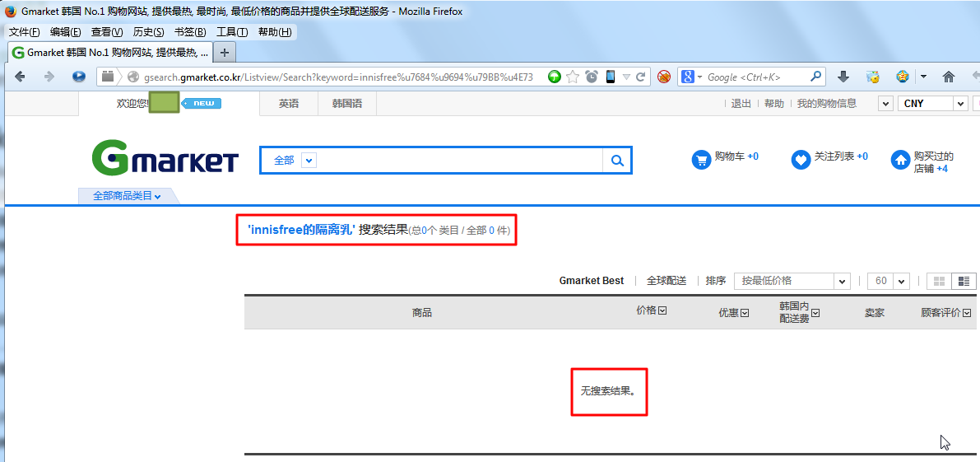The height and width of the screenshot is (462, 980).
Task: Open the 文件(F) menu
Action: pos(25,32)
